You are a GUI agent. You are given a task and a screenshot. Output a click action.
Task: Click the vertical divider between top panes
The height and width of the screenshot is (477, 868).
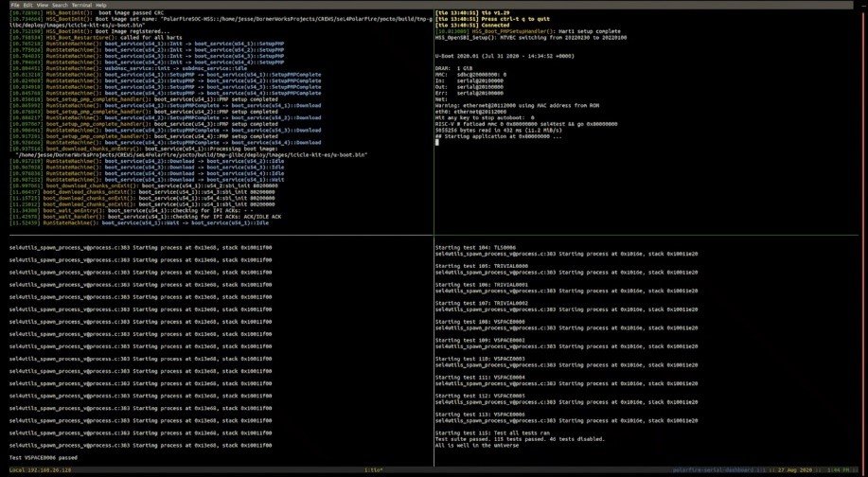434,122
